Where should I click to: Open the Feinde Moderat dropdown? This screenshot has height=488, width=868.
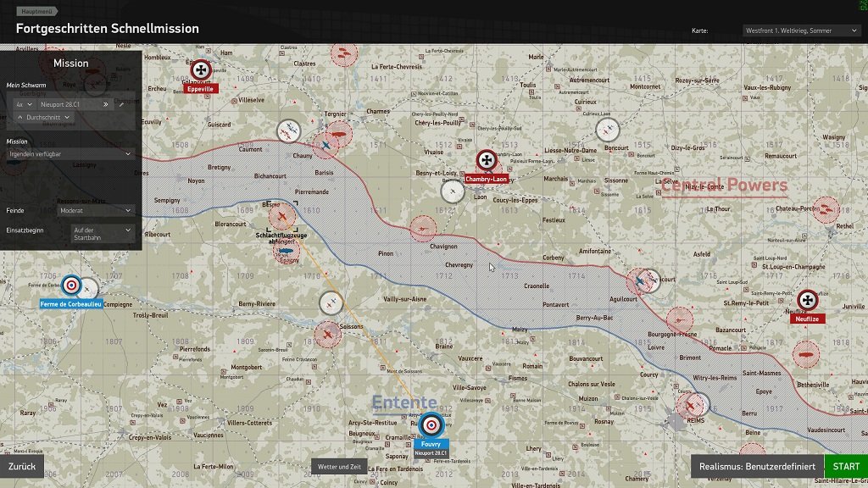point(96,210)
